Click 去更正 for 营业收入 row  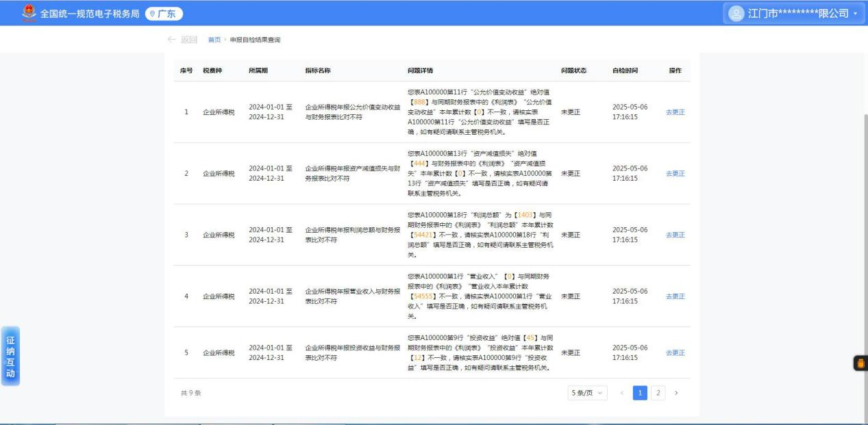click(x=675, y=296)
